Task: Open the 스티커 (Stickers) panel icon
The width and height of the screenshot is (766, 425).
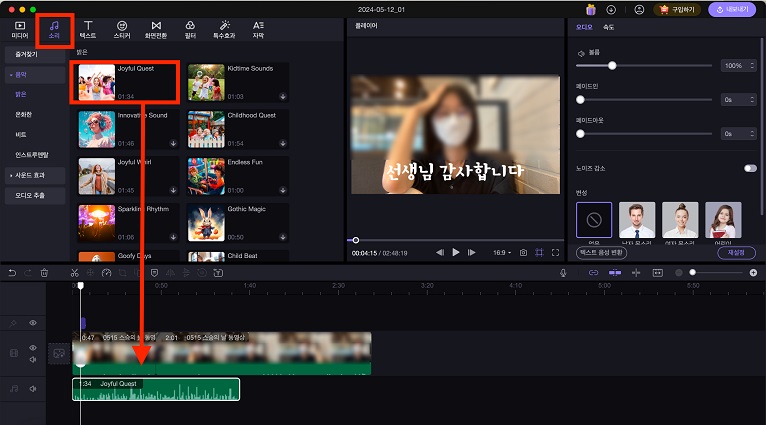Action: tap(121, 28)
